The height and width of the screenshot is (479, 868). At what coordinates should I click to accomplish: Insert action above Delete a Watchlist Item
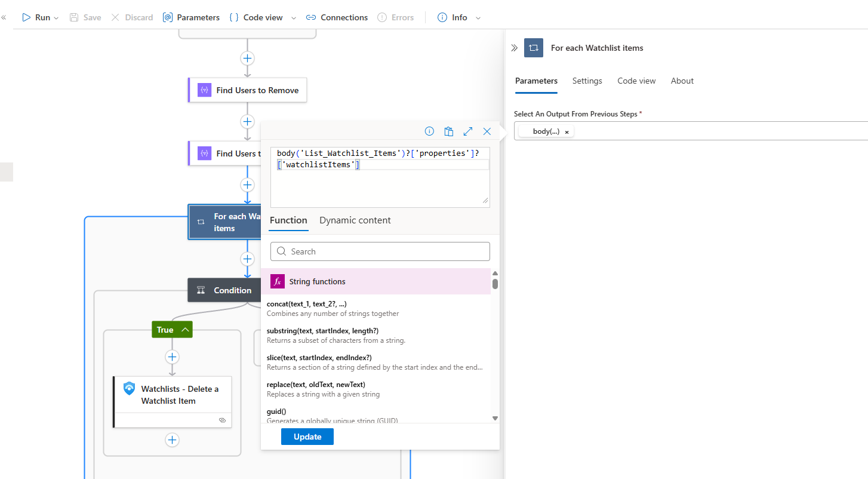point(172,357)
